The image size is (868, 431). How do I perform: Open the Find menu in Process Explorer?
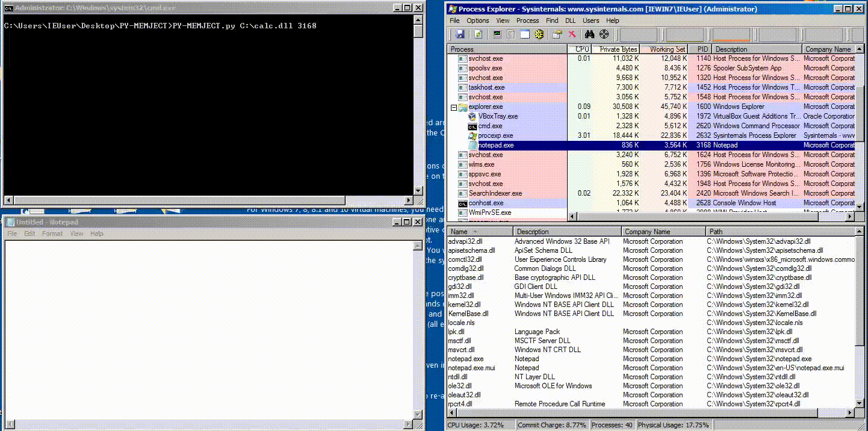click(552, 20)
